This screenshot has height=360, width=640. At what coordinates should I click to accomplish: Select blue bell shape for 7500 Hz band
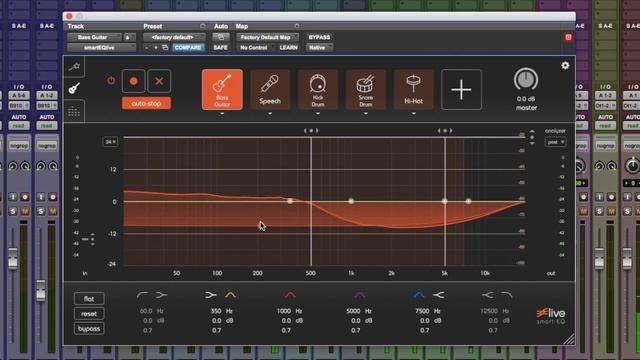coord(419,295)
